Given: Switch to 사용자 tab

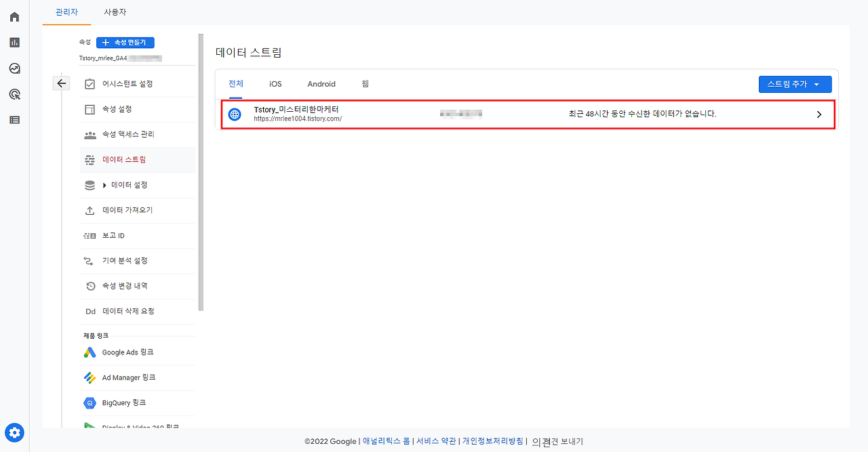Looking at the screenshot, I should click(x=115, y=12).
